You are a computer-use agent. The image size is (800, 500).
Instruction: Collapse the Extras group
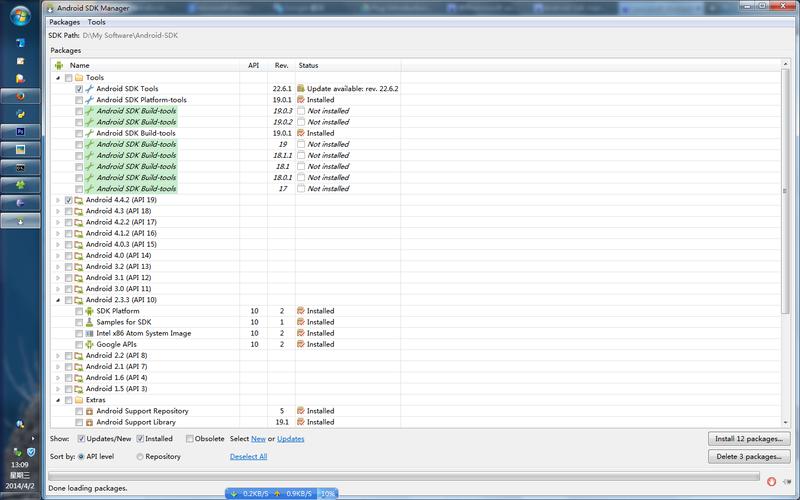pyautogui.click(x=58, y=400)
